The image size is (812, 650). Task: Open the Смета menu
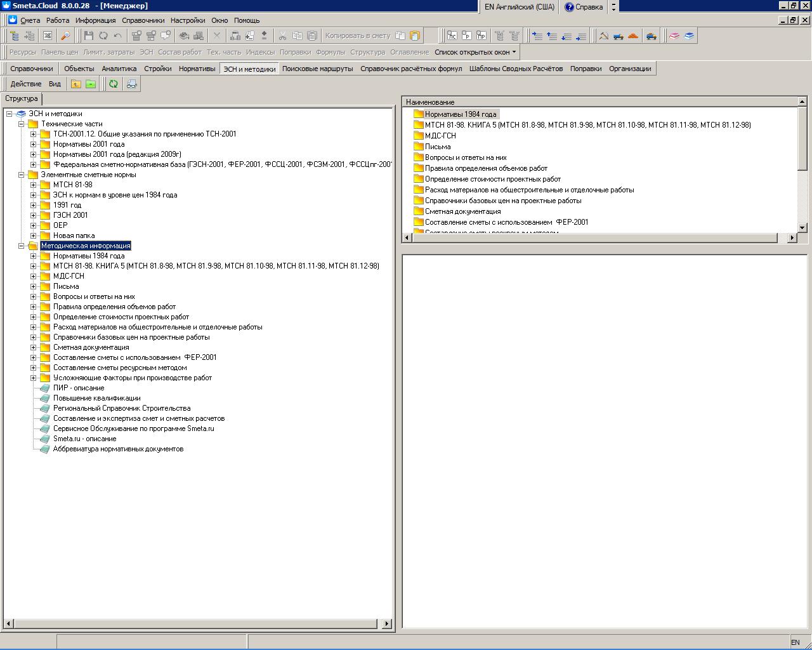[x=30, y=20]
